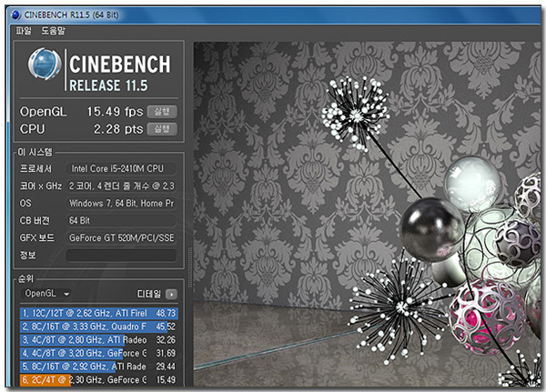This screenshot has width=546, height=392.
Task: Click the 디테일 arrow button
Action: tap(171, 295)
